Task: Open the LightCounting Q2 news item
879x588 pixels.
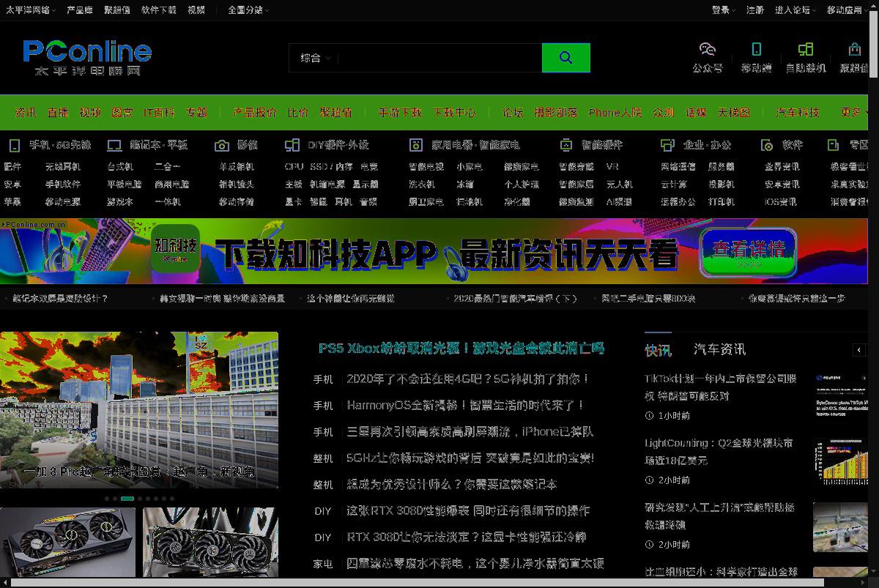Action: (719, 452)
